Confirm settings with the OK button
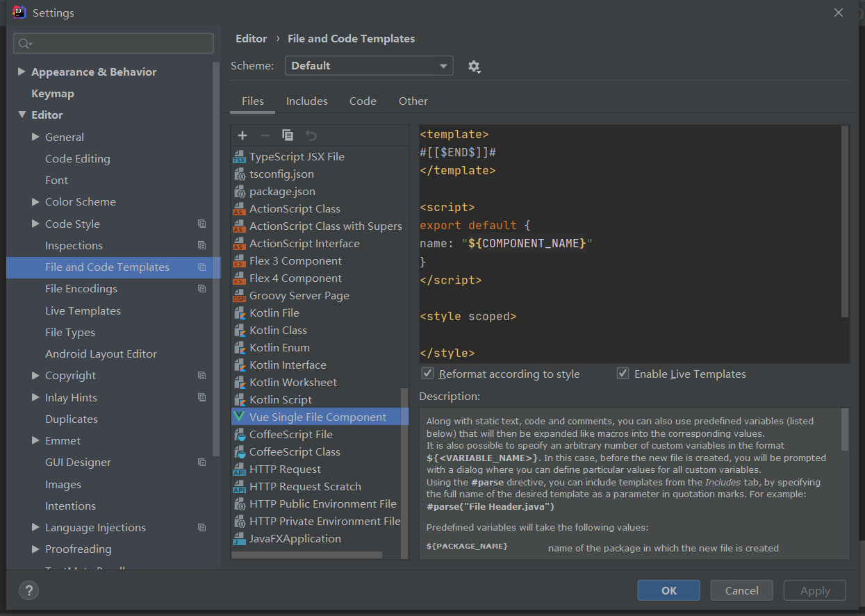 tap(668, 590)
